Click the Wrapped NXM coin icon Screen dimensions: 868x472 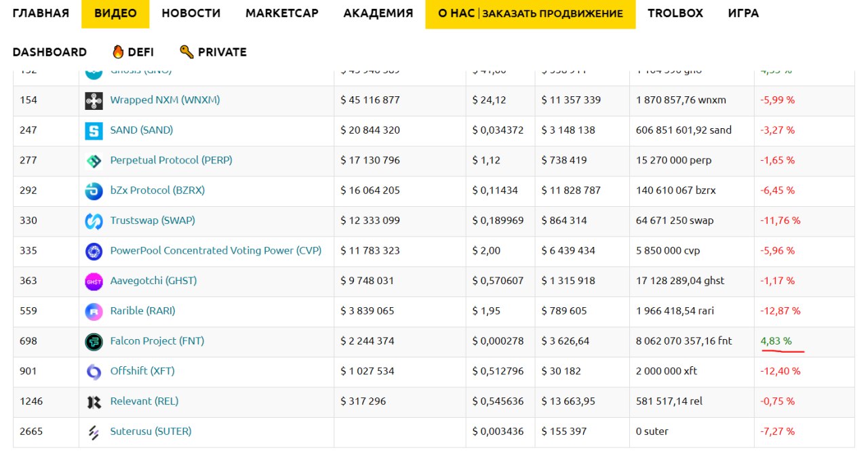(x=94, y=101)
